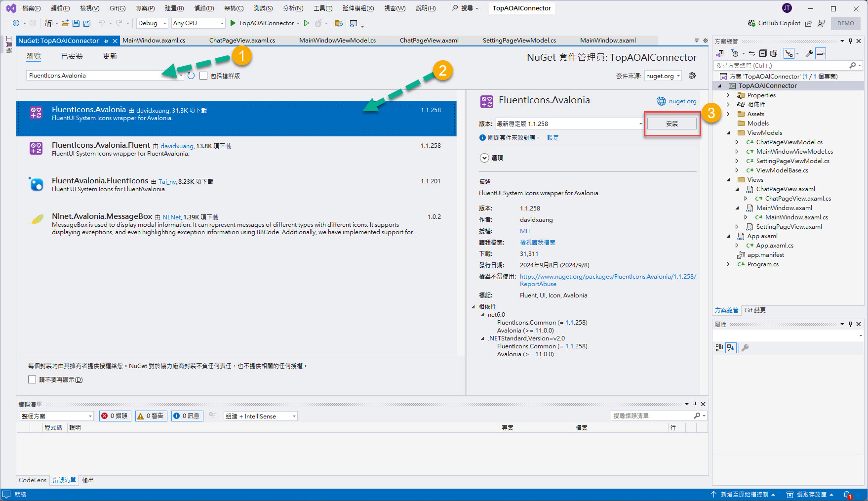Switch to the updates 更新 tab
Image resolution: width=868 pixels, height=501 pixels.
click(x=110, y=56)
